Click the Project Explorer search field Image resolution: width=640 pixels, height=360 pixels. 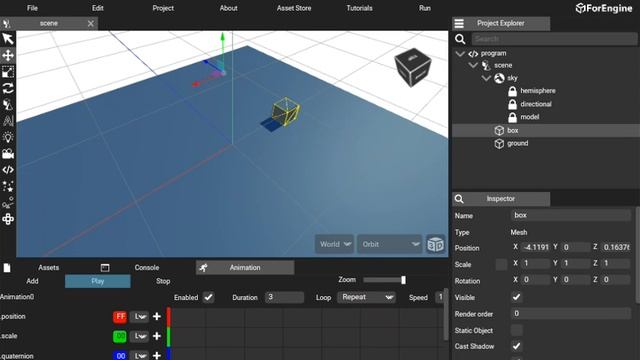[x=554, y=39]
